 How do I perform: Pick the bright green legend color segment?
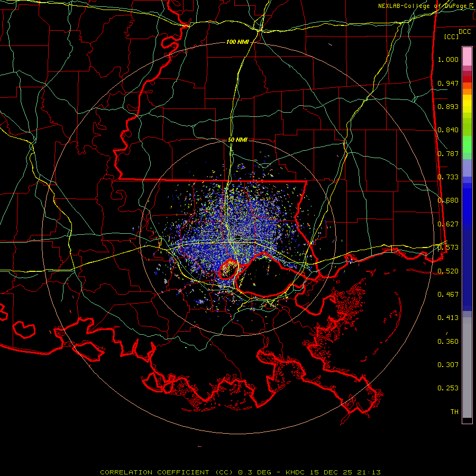[x=467, y=144]
